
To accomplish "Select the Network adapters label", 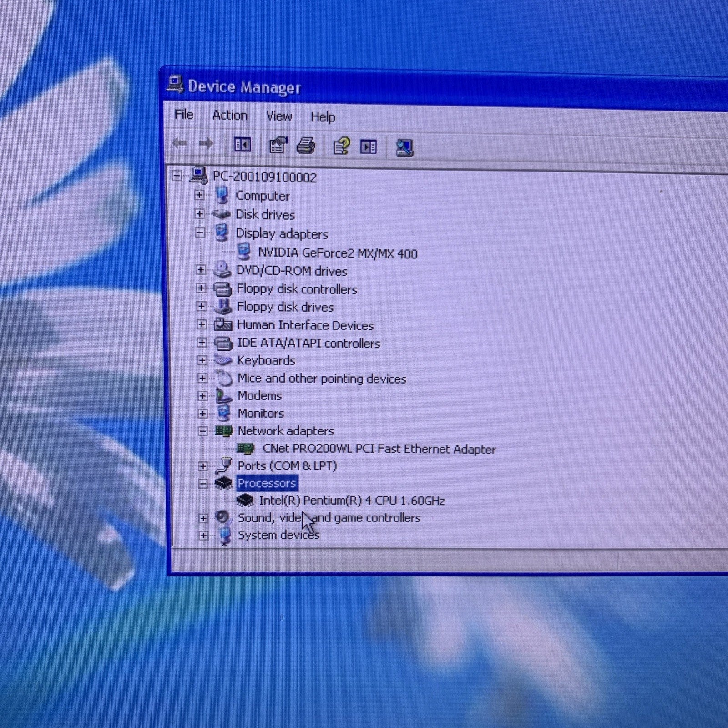I will click(x=286, y=431).
